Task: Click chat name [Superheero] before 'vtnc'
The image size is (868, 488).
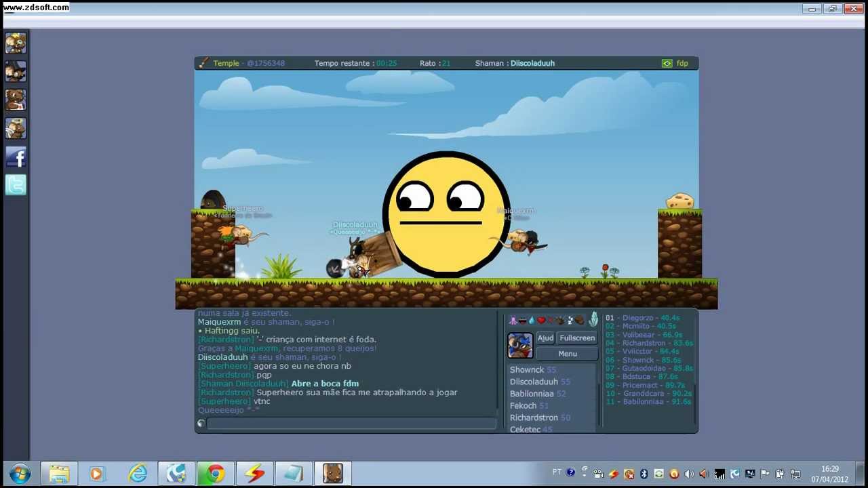Action: (x=224, y=401)
